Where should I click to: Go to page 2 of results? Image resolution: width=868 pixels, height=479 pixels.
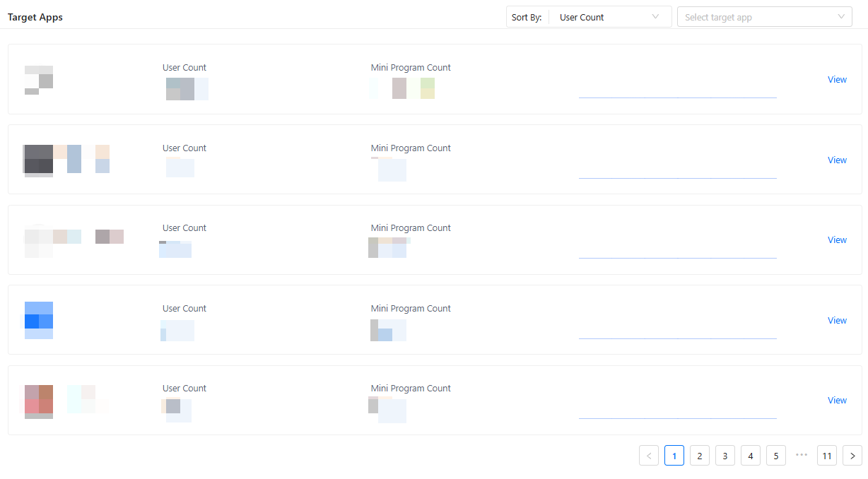click(x=700, y=456)
